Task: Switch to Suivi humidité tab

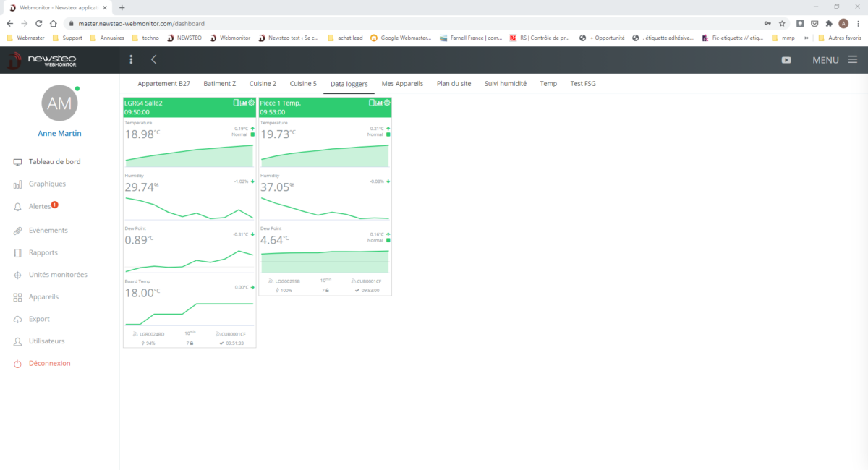Action: coord(506,84)
